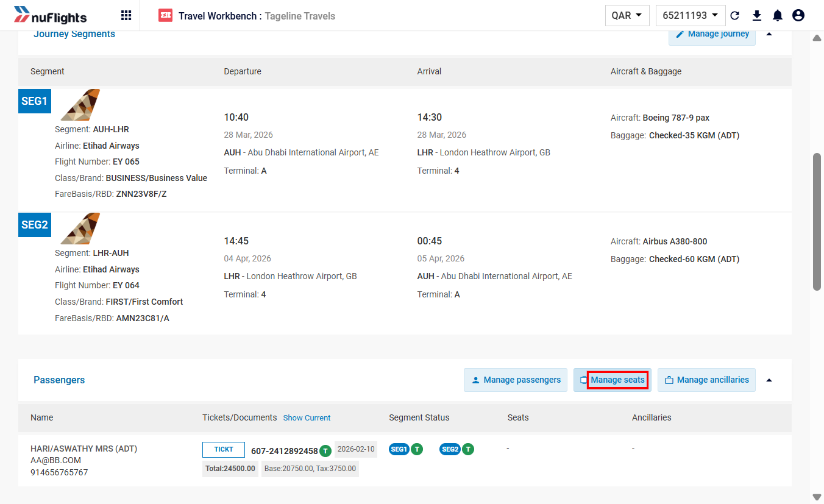Click the SEG1 segment badge

pos(35,101)
